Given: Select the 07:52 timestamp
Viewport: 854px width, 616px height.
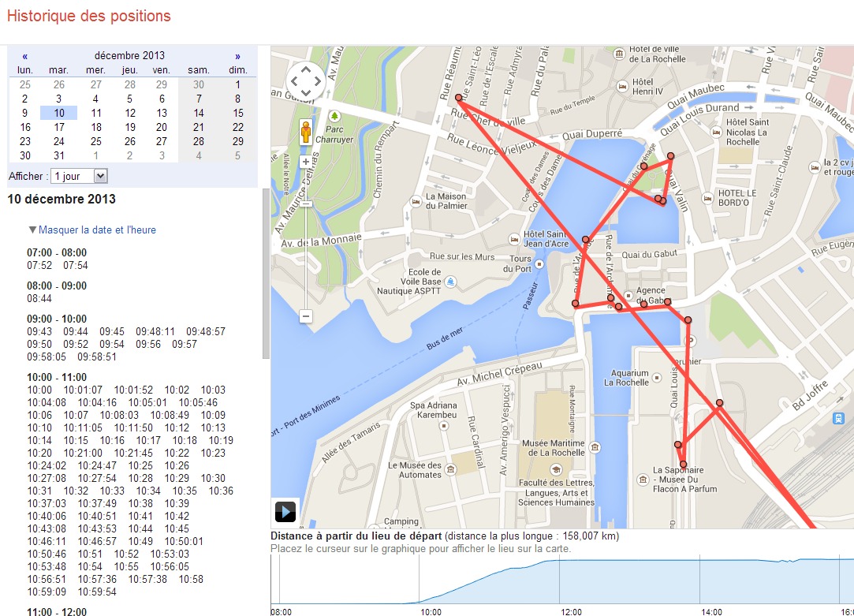Looking at the screenshot, I should click(x=39, y=265).
